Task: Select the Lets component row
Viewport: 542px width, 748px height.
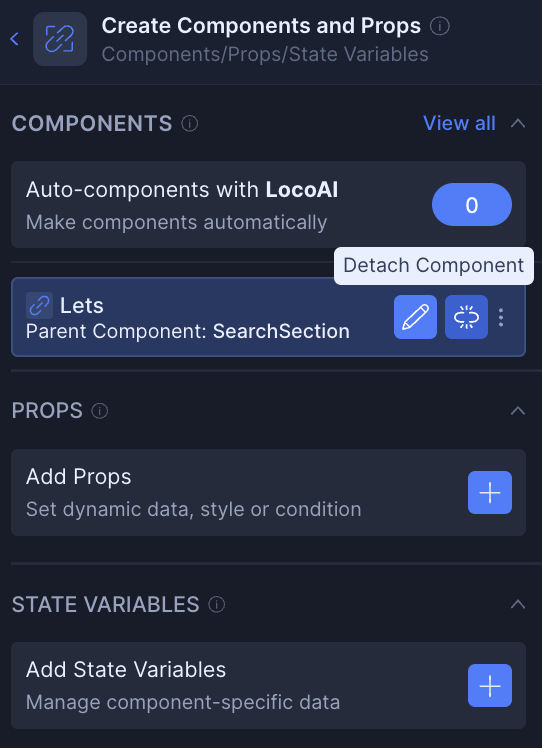Action: pyautogui.click(x=268, y=317)
